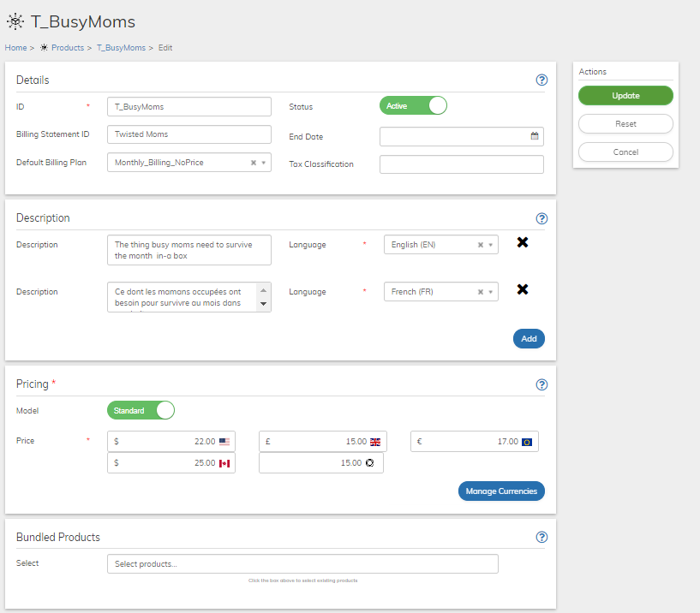Clear the Default Billing Plan selection

pyautogui.click(x=254, y=163)
